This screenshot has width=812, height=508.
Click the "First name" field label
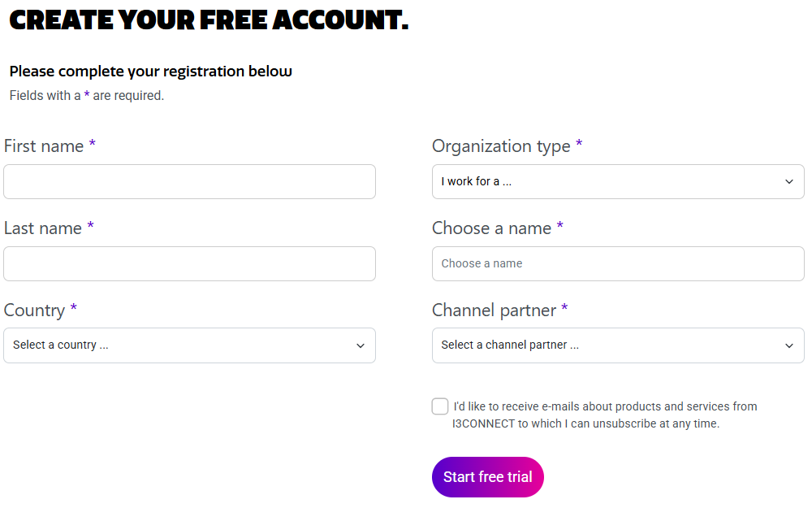coord(44,146)
